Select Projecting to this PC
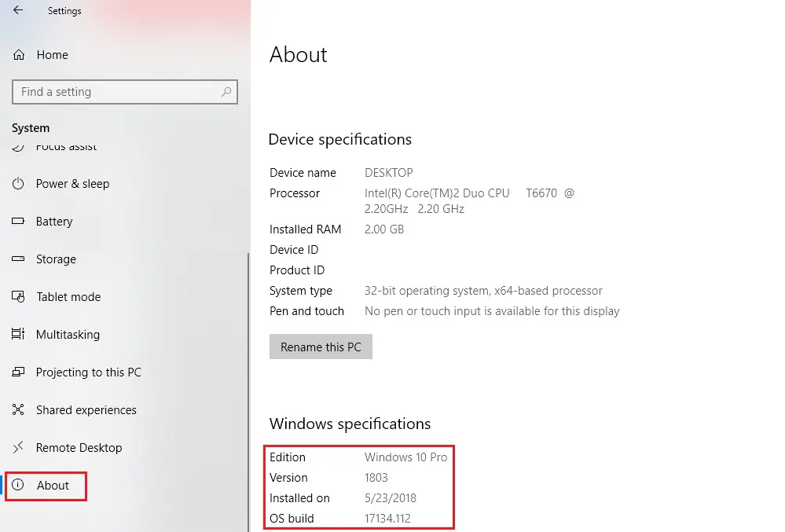 pyautogui.click(x=89, y=372)
